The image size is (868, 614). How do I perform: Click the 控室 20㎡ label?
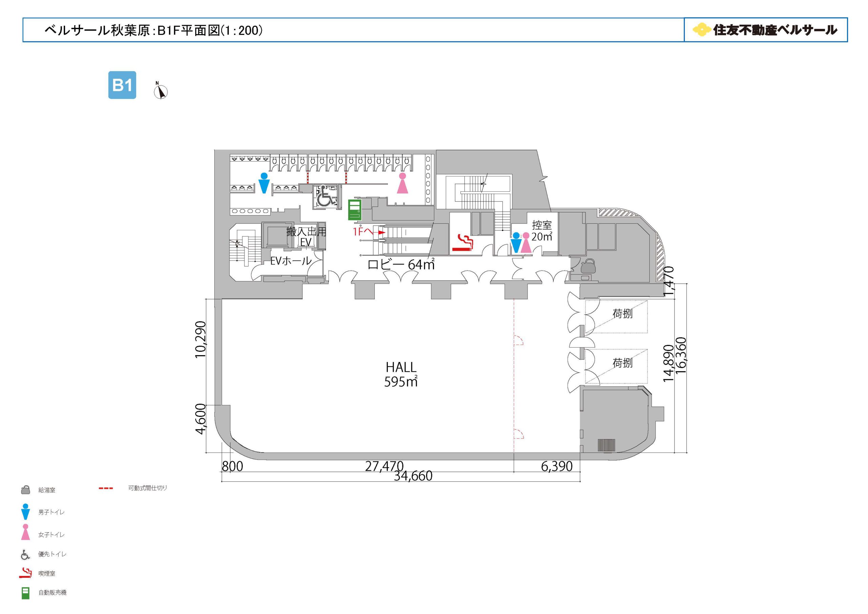tap(542, 231)
